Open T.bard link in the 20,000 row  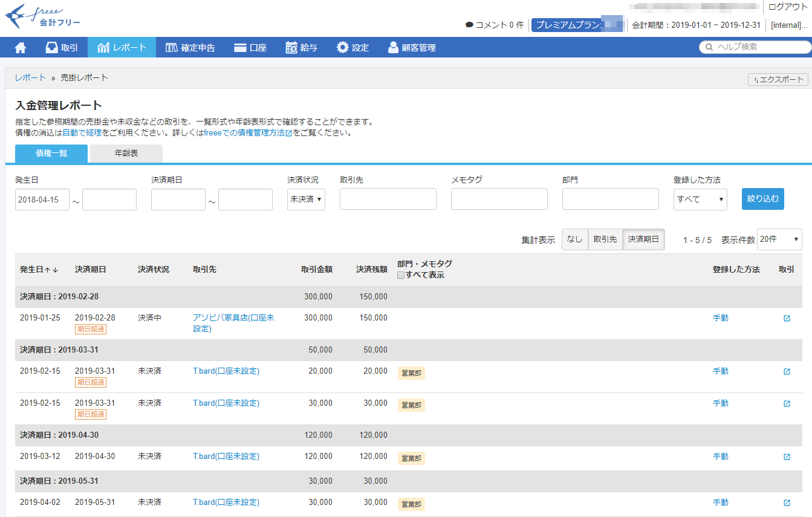tap(226, 371)
